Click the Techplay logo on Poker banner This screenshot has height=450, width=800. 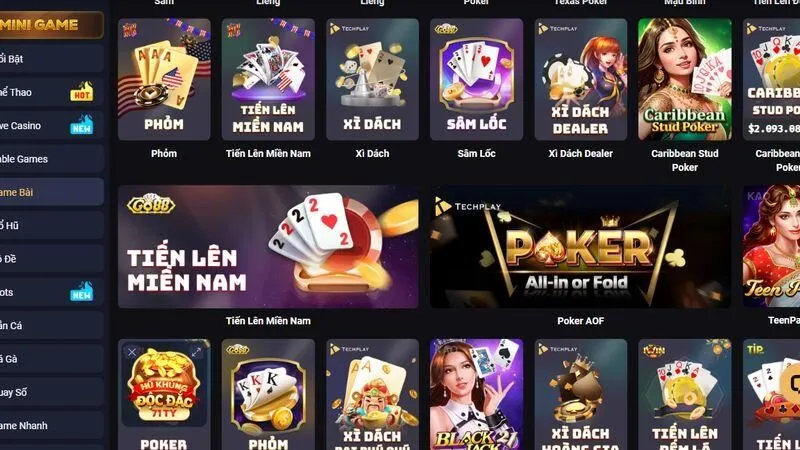(468, 206)
